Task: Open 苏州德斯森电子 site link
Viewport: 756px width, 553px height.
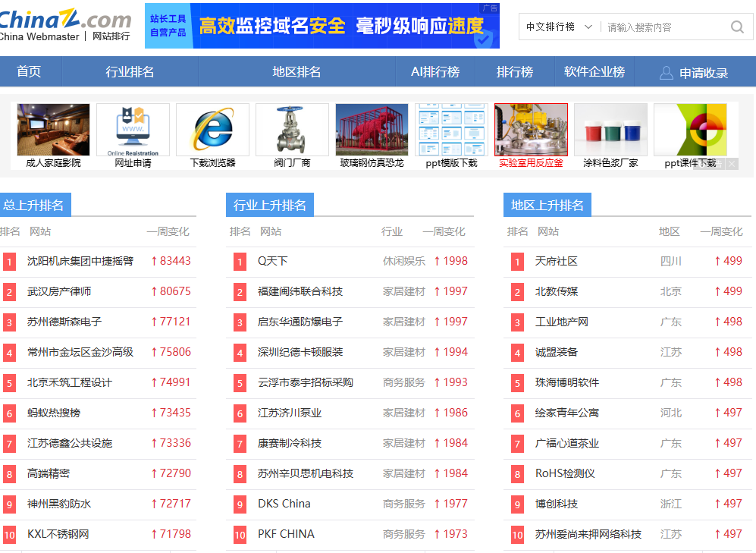Action: 64,322
